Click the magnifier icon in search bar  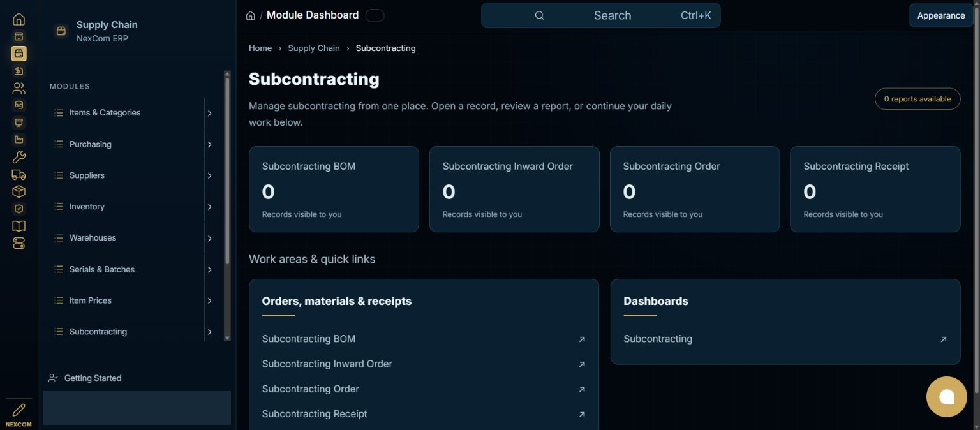(x=539, y=15)
